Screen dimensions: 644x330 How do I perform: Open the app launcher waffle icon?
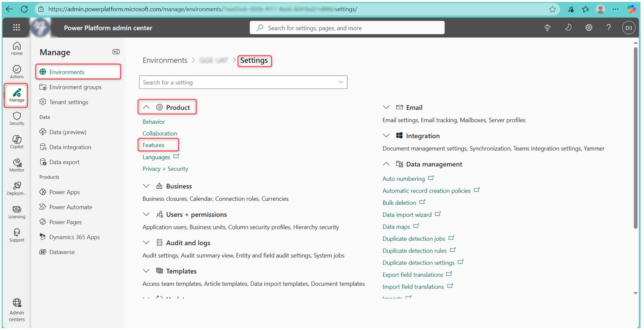click(17, 27)
